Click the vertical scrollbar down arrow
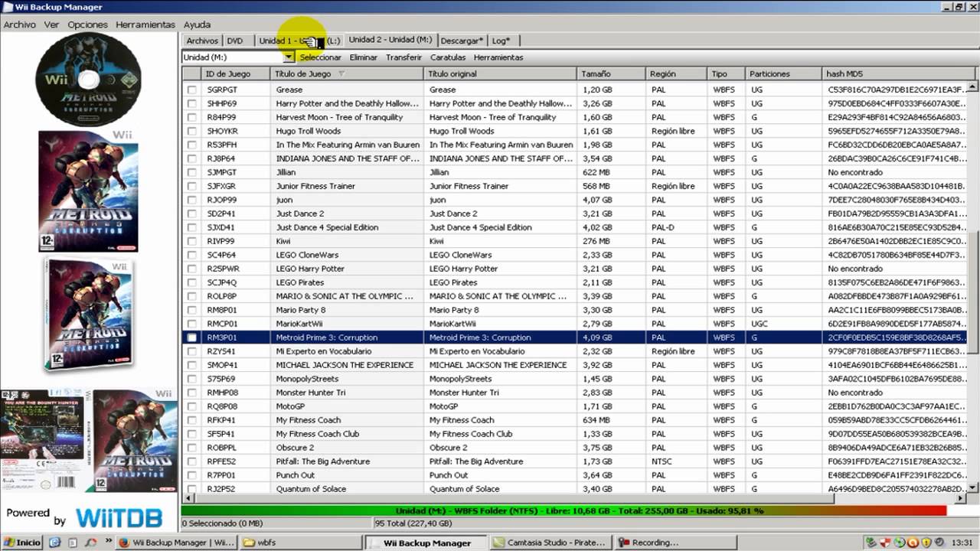 pyautogui.click(x=974, y=487)
